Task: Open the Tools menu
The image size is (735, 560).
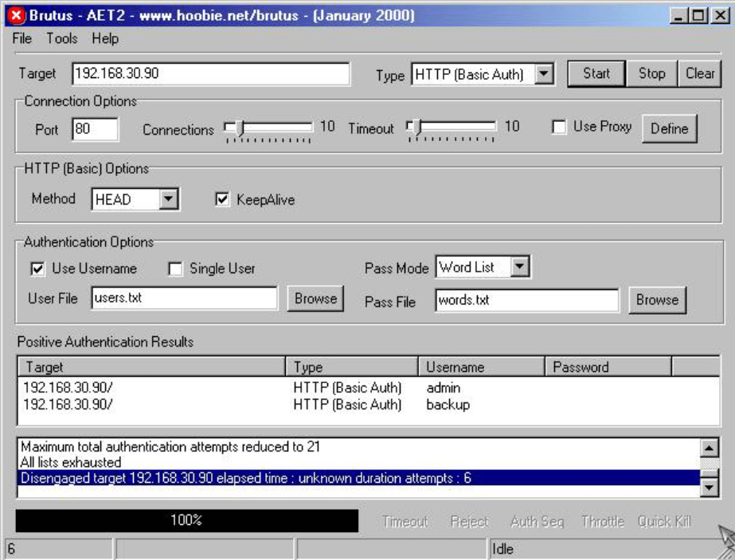Action: pyautogui.click(x=62, y=38)
